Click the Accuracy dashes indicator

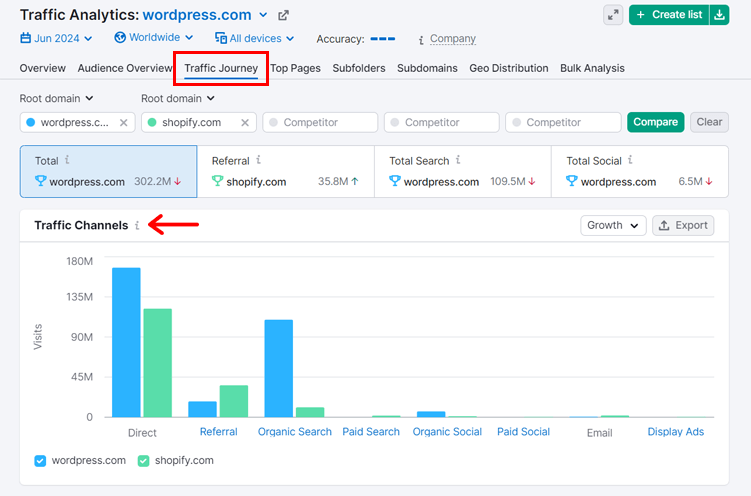383,39
